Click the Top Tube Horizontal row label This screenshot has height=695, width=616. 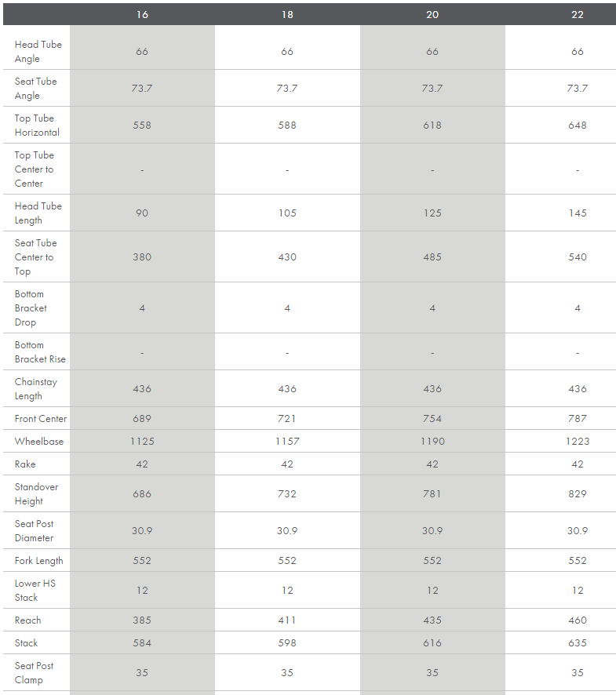tap(37, 126)
